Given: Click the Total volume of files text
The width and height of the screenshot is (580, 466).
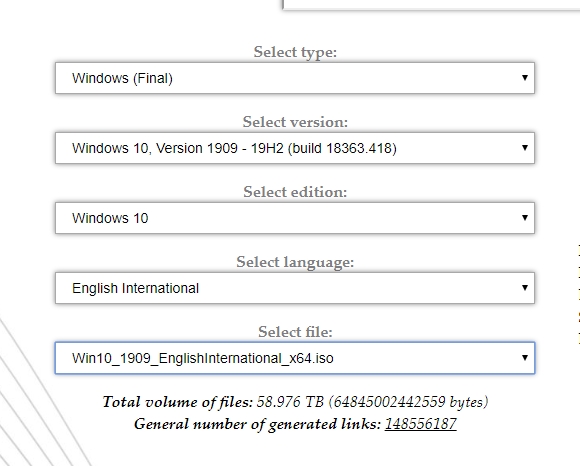Looking at the screenshot, I should pyautogui.click(x=295, y=402).
